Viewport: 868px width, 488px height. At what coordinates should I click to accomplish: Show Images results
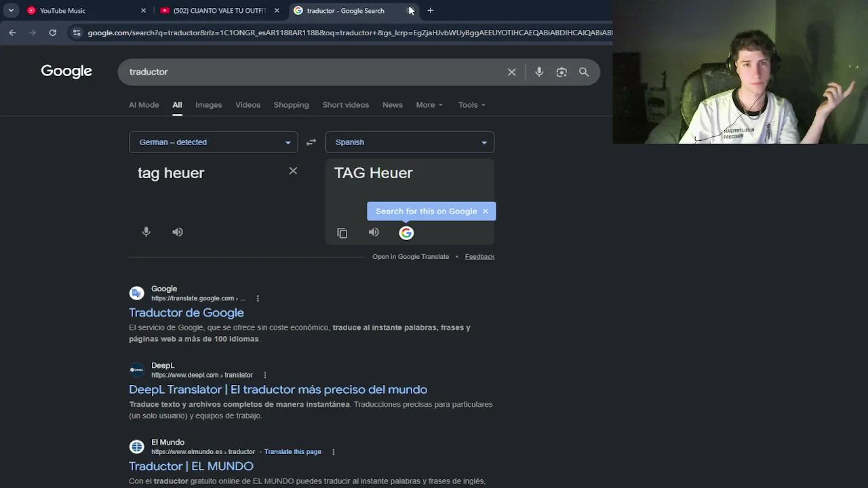click(x=209, y=105)
